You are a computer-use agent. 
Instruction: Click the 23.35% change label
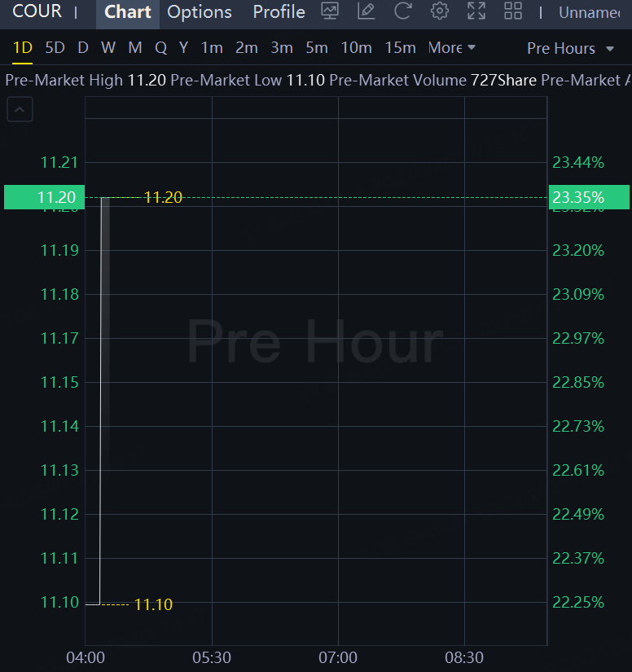tap(589, 197)
